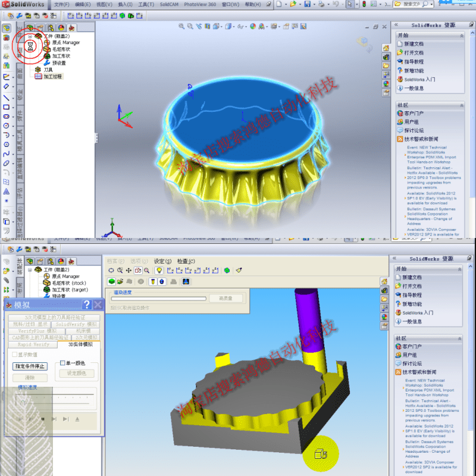The image size is (476, 476).
Task: Click 客户门户 link in lower task pane
Action: click(412, 346)
